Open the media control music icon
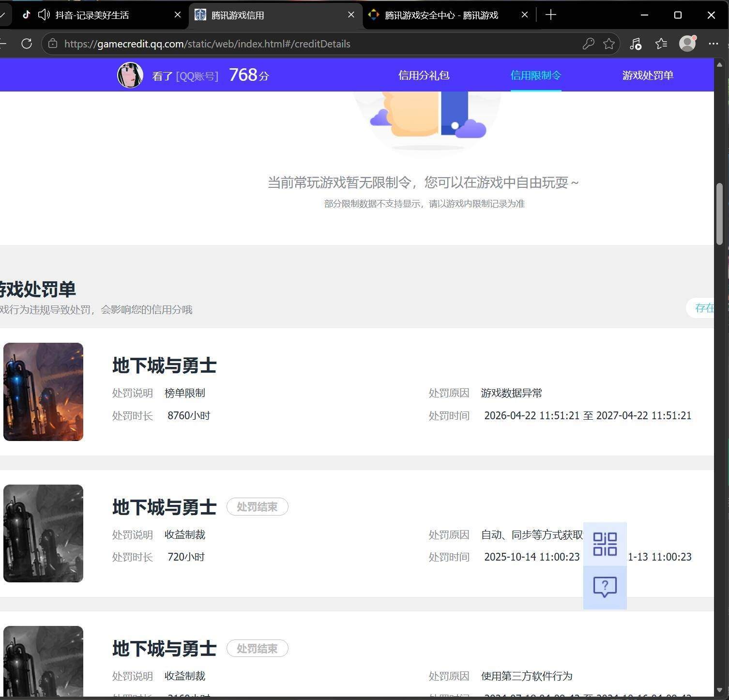This screenshot has width=729, height=700. (636, 44)
